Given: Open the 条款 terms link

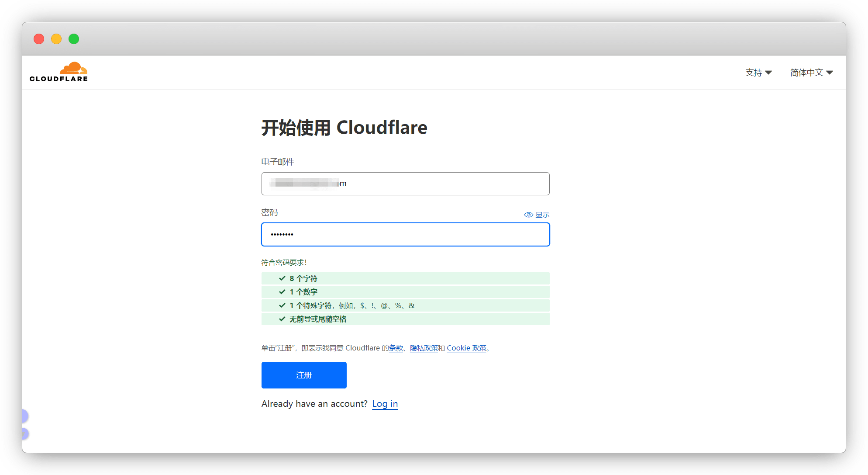Looking at the screenshot, I should pyautogui.click(x=396, y=348).
